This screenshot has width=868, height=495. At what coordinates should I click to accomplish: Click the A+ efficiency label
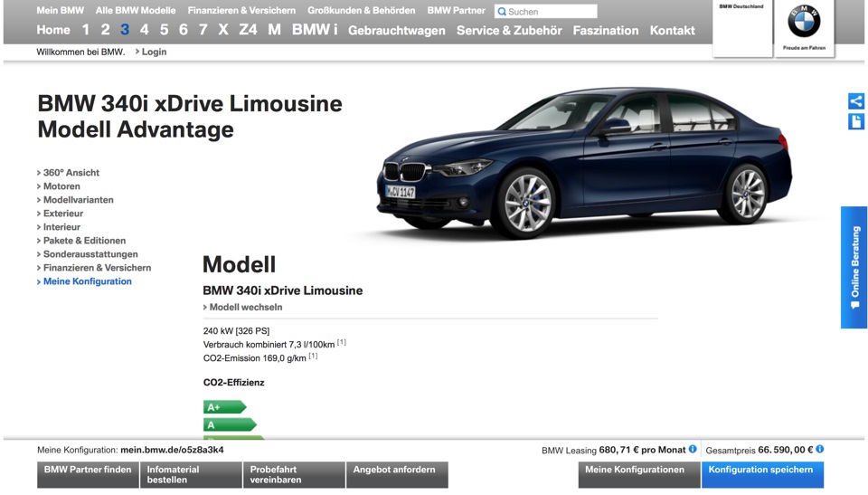(x=224, y=407)
